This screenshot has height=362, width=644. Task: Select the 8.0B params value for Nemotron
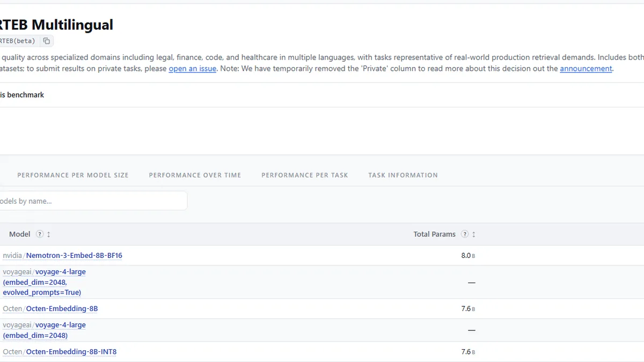click(468, 256)
